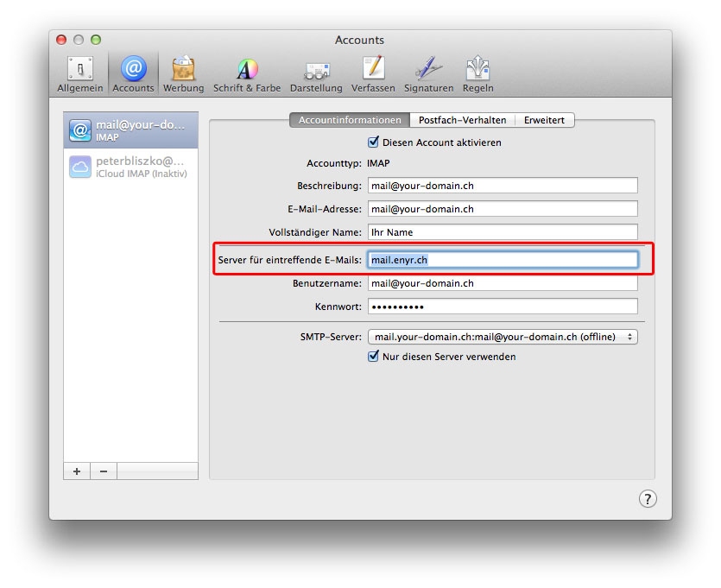Open the Allgemein preferences pane
The width and height of the screenshot is (721, 588).
pyautogui.click(x=80, y=74)
